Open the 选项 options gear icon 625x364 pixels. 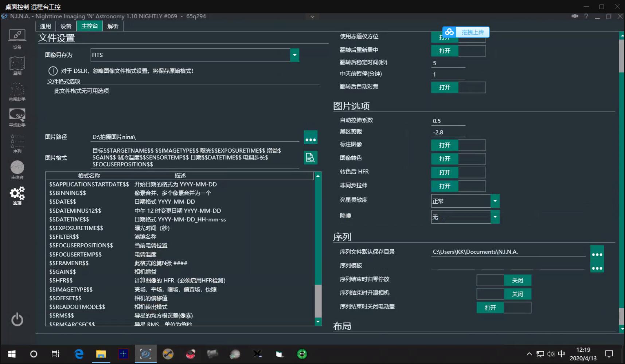point(17,196)
